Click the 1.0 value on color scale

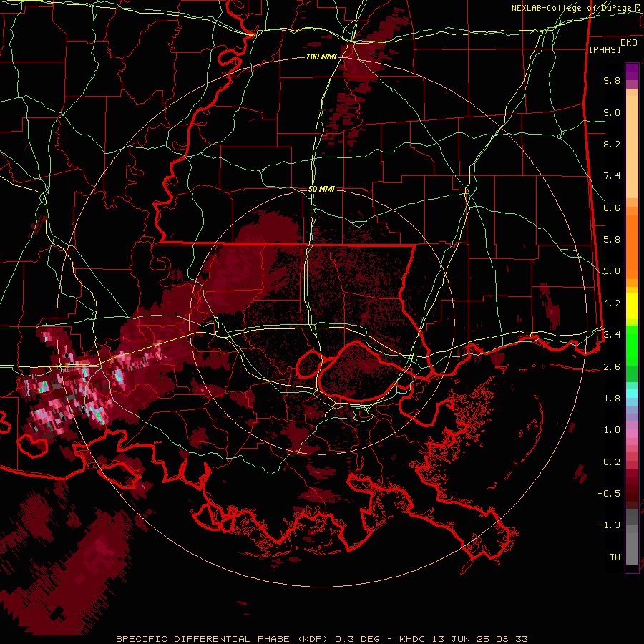pos(612,430)
